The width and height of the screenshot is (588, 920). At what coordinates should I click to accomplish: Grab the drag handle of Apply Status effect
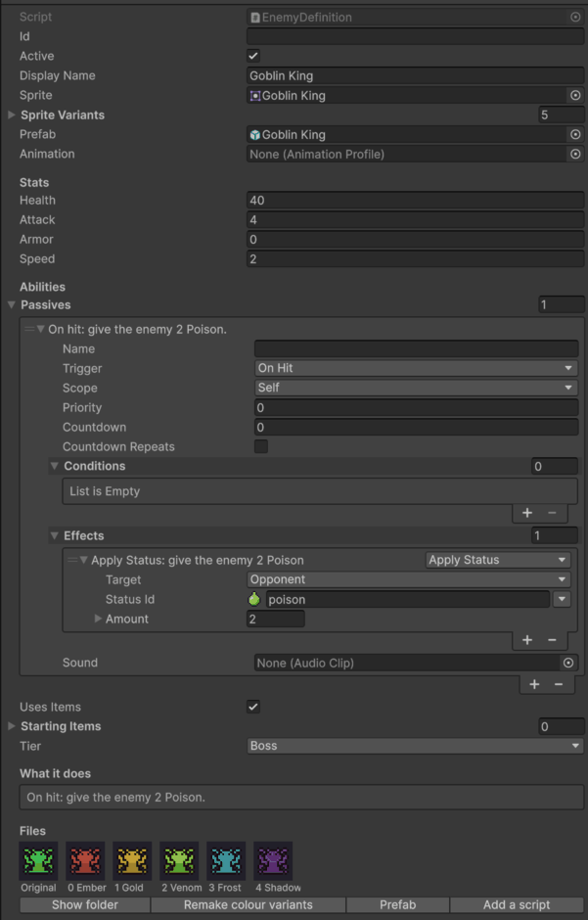(x=72, y=560)
